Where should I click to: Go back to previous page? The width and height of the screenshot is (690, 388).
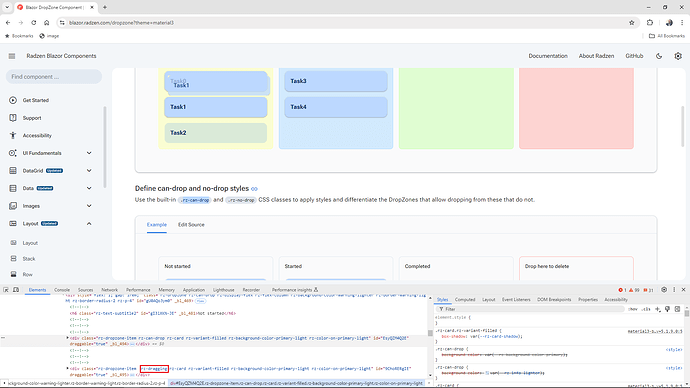pyautogui.click(x=8, y=22)
